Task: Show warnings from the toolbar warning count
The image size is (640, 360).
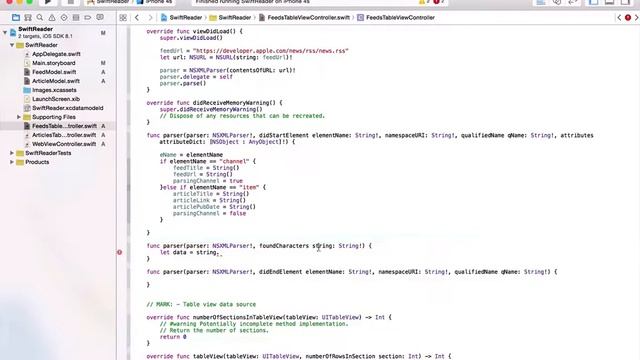Action: click(x=425, y=2)
